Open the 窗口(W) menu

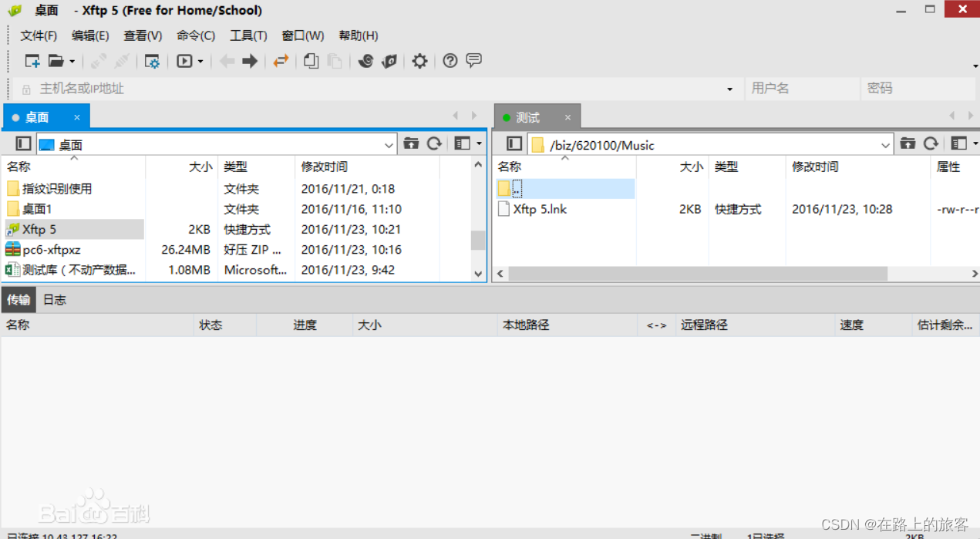[303, 35]
